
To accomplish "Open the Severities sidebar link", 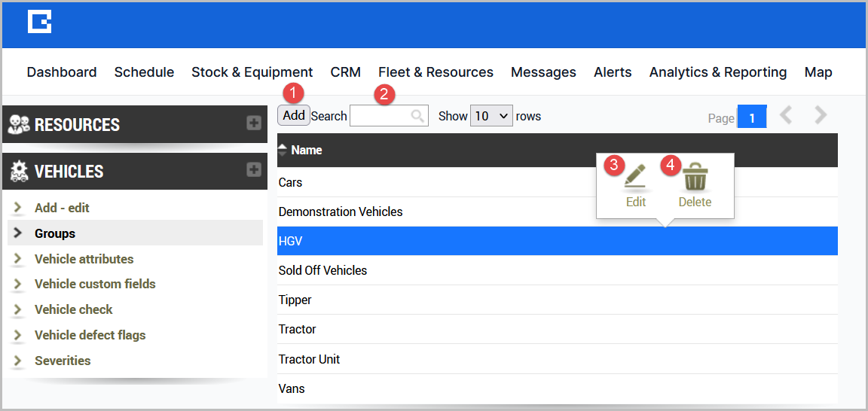I will coord(63,361).
